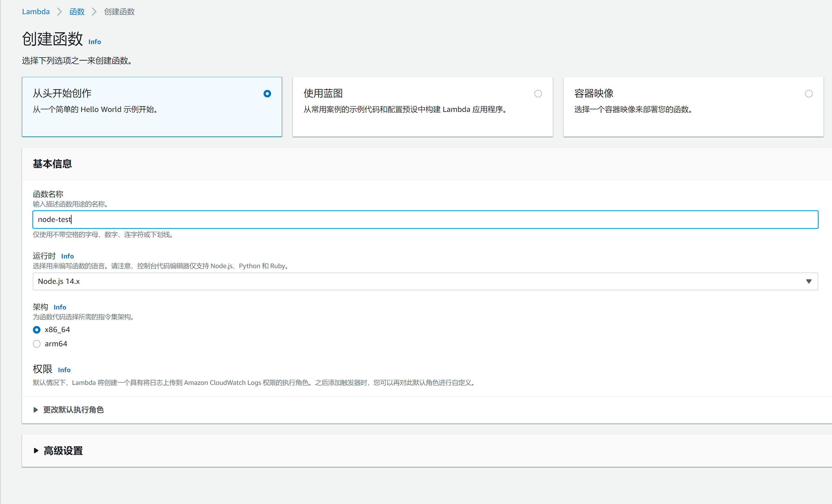The image size is (832, 504).
Task: Open the 函数 breadcrumb link
Action: coord(77,11)
